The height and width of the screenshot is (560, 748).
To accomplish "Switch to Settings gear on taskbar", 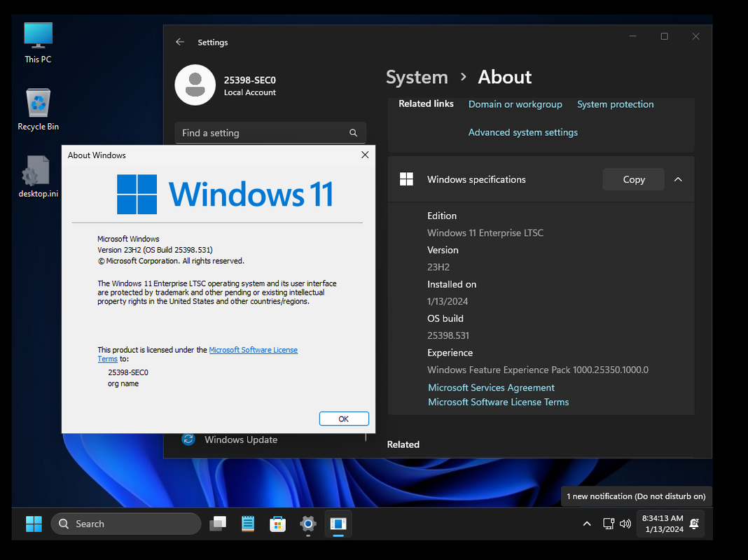I will [308, 524].
